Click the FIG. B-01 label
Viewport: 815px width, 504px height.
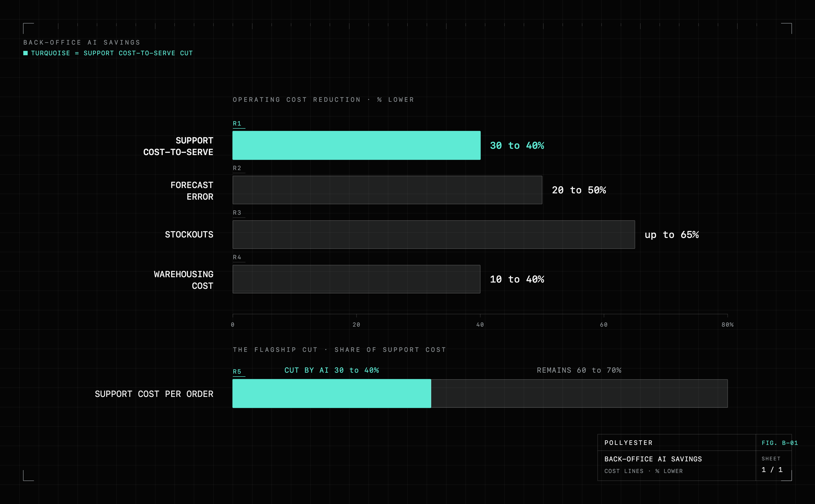[x=780, y=443]
